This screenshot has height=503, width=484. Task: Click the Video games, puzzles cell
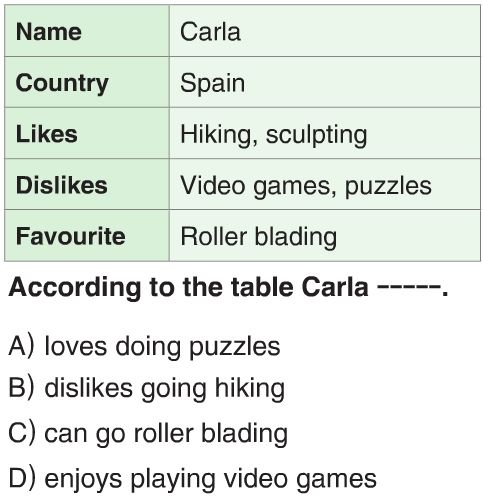[x=325, y=184]
